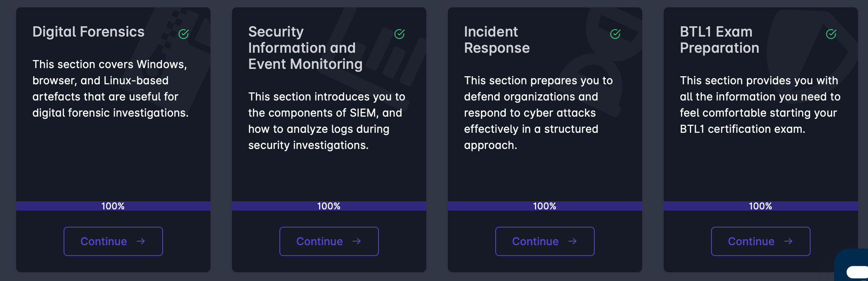The height and width of the screenshot is (281, 868).
Task: Select the Incident Response card title
Action: coord(496,40)
